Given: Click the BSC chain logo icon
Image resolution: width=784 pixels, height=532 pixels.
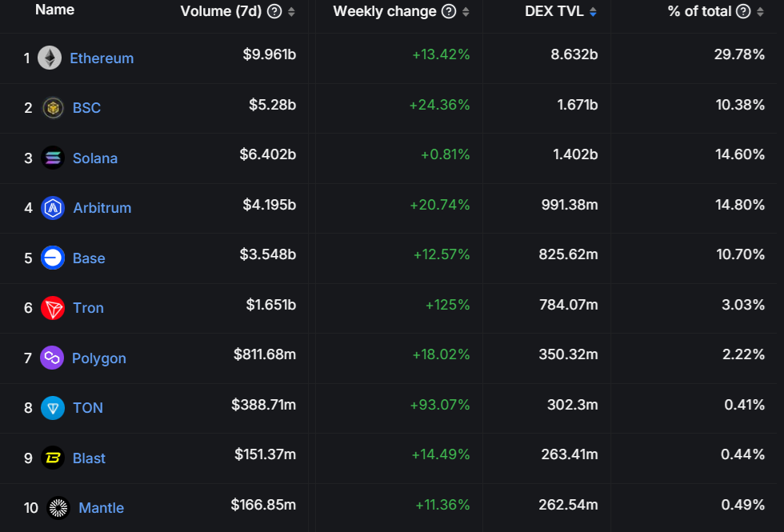Looking at the screenshot, I should (x=53, y=108).
